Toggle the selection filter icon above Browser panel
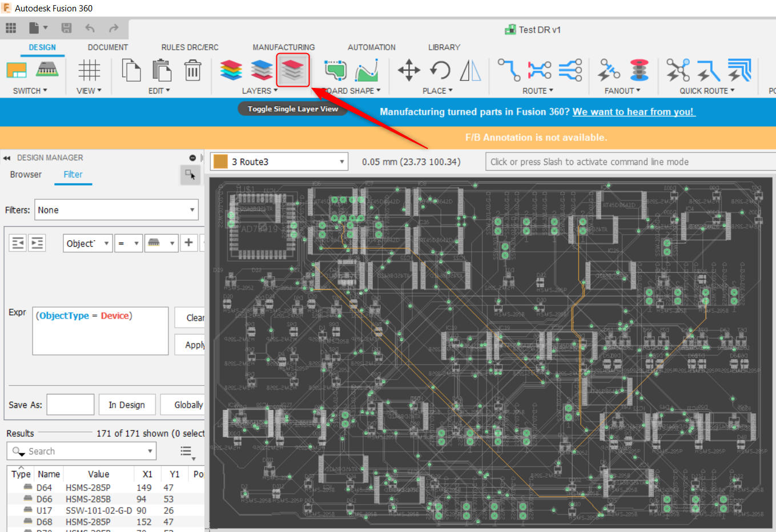Screen dimensions: 776x532 click(190, 175)
